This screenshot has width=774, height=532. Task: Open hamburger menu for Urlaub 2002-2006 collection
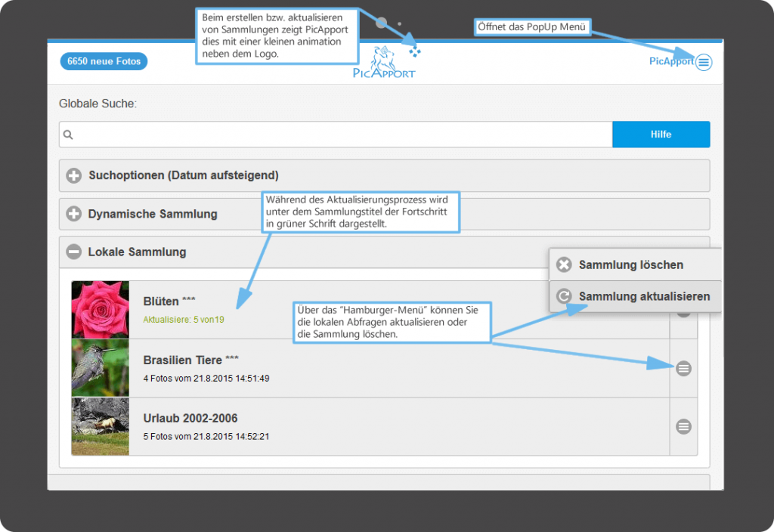click(683, 426)
